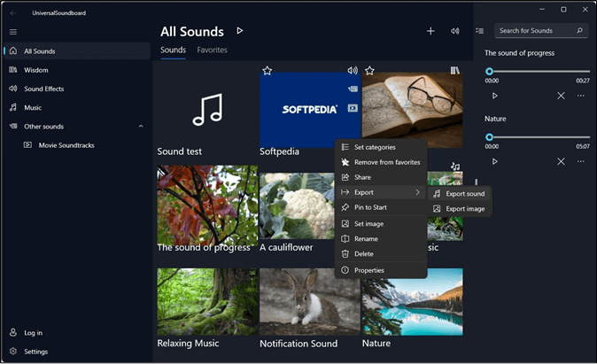The image size is (597, 364).
Task: Open more options for Nature playback
Action: tap(581, 161)
